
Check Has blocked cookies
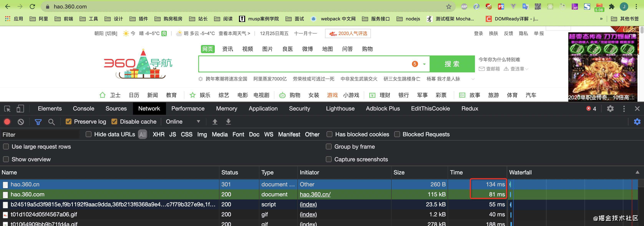[x=329, y=134]
